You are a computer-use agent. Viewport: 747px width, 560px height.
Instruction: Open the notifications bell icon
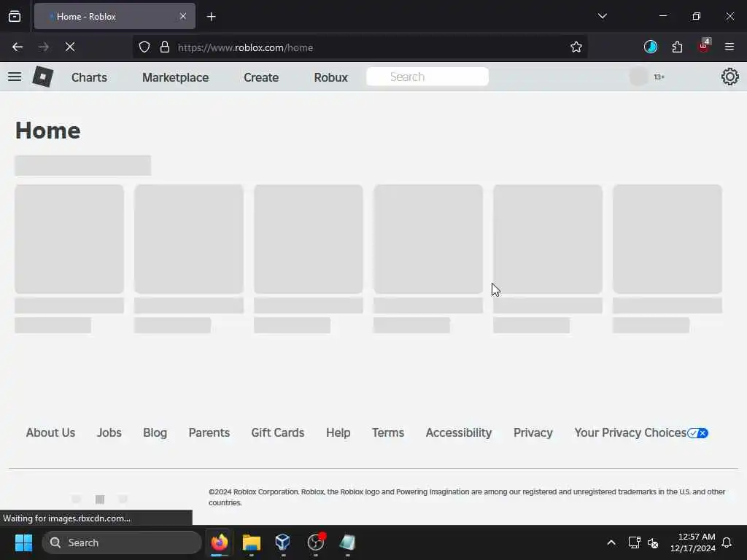tap(727, 542)
